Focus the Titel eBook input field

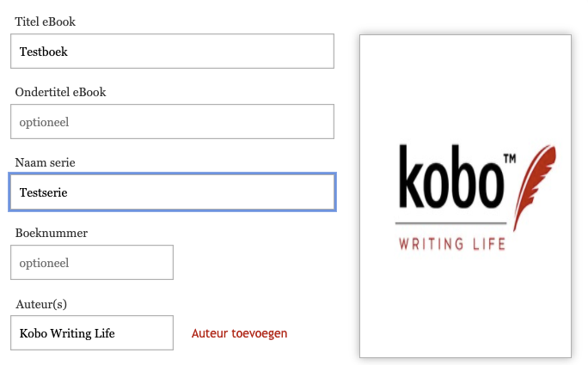(172, 52)
